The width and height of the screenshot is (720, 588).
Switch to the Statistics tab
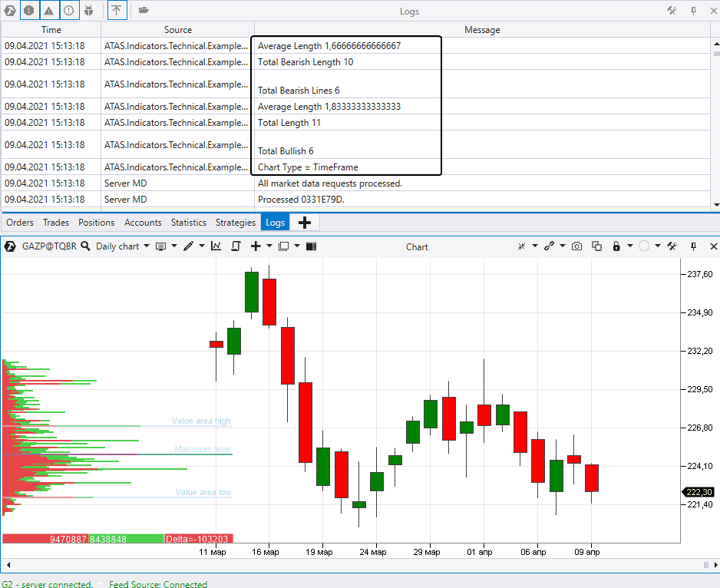(188, 223)
